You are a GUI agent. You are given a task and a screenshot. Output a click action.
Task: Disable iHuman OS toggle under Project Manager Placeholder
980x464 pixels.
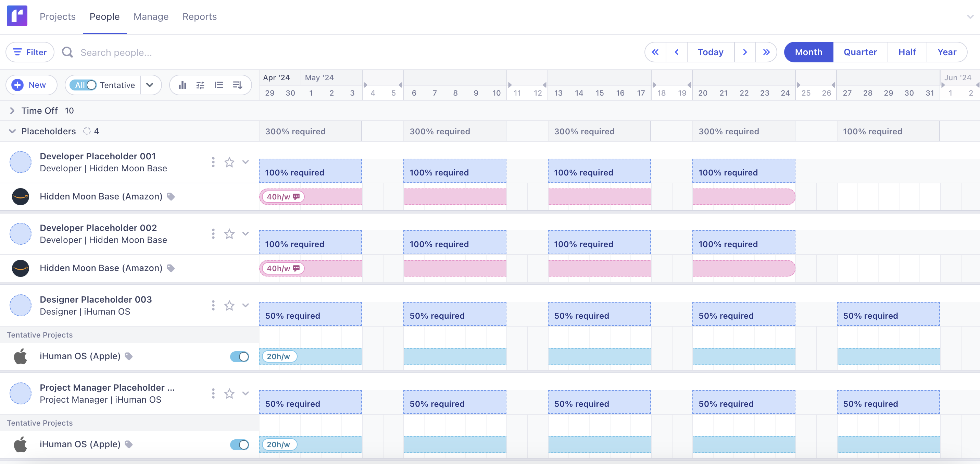[x=239, y=444]
